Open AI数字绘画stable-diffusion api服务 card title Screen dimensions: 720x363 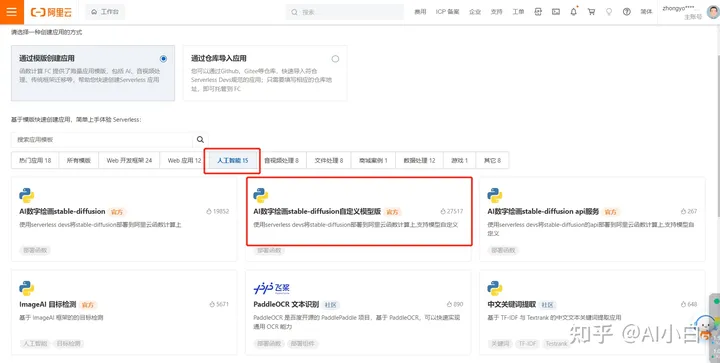[543, 212]
